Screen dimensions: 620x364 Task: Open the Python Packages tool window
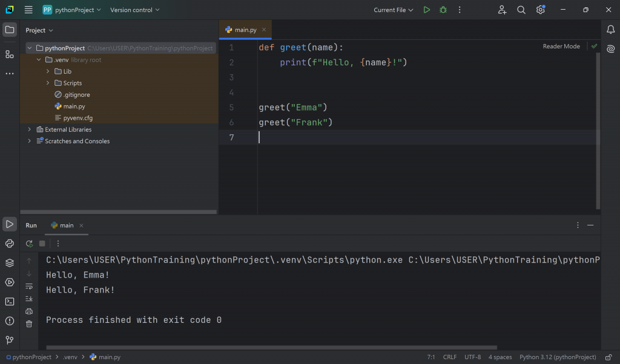click(10, 263)
